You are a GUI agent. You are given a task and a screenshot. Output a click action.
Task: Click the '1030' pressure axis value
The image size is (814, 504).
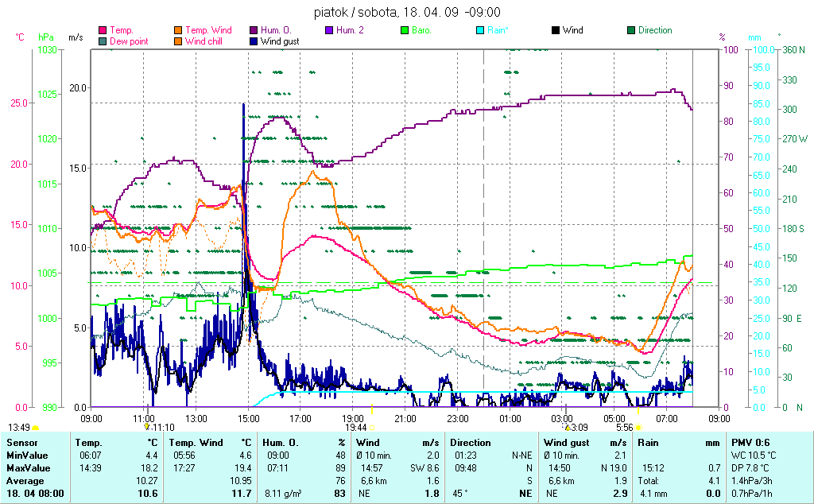click(47, 50)
